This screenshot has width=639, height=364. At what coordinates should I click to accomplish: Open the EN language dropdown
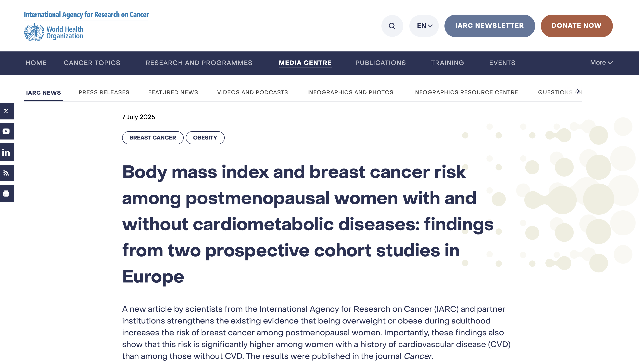424,26
